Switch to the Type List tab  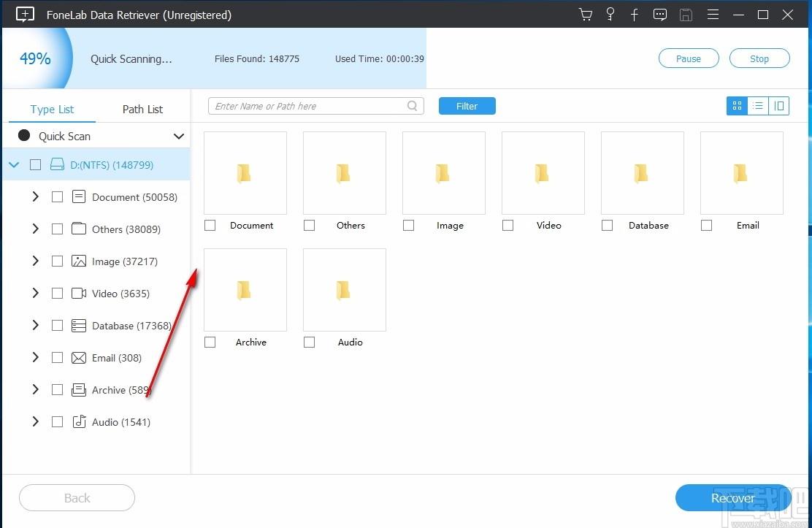52,110
